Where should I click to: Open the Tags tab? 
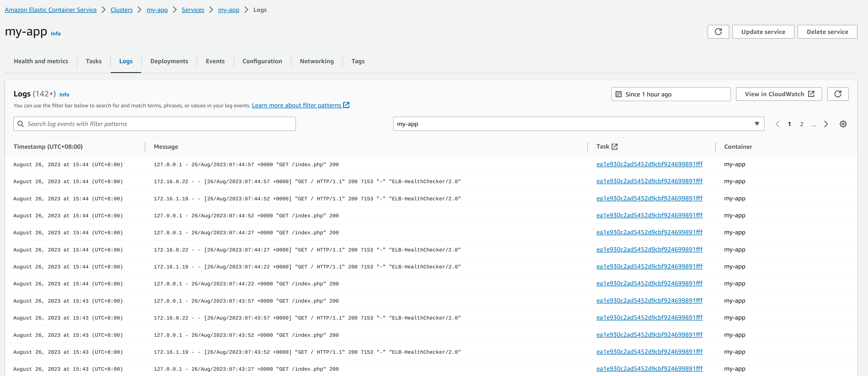(358, 61)
